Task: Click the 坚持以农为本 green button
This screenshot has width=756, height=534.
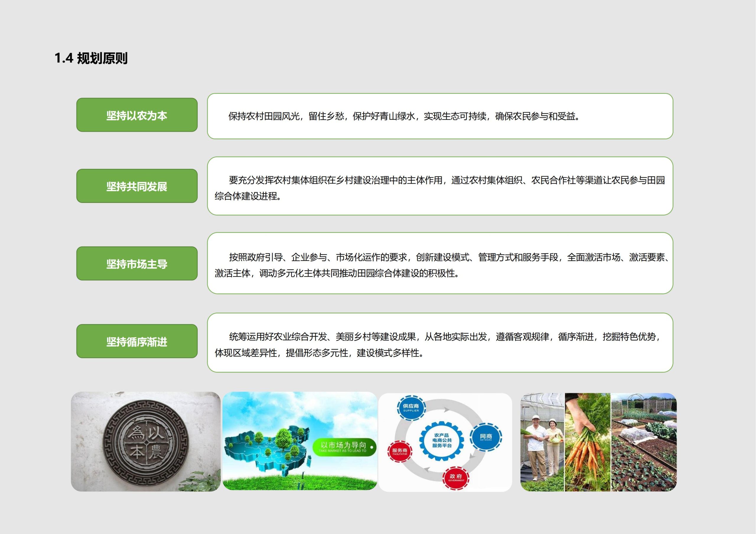Action: 137,115
